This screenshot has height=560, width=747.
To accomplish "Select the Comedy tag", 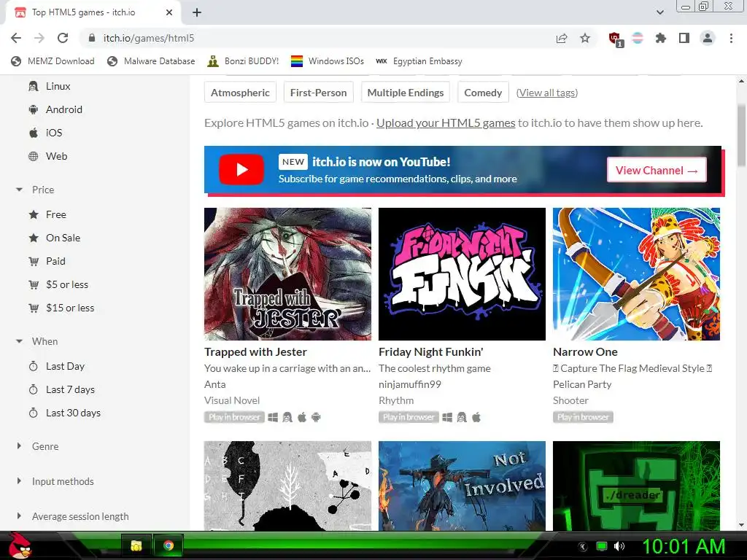I will tap(483, 93).
